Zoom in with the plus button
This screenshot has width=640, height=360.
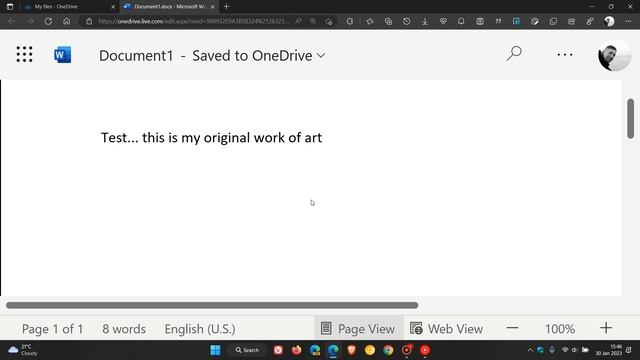(606, 328)
